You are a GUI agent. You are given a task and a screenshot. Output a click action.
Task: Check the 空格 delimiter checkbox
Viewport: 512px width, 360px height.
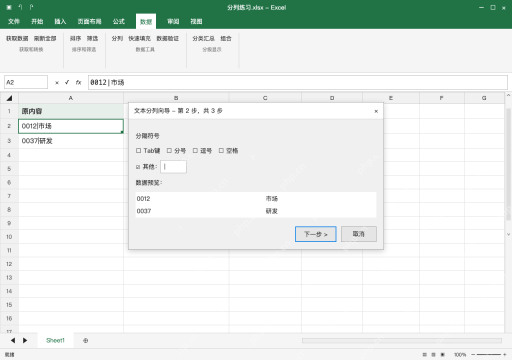click(221, 151)
